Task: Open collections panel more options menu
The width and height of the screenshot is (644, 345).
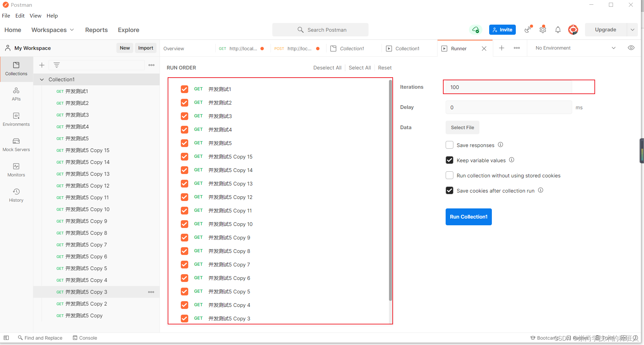Action: pyautogui.click(x=151, y=65)
